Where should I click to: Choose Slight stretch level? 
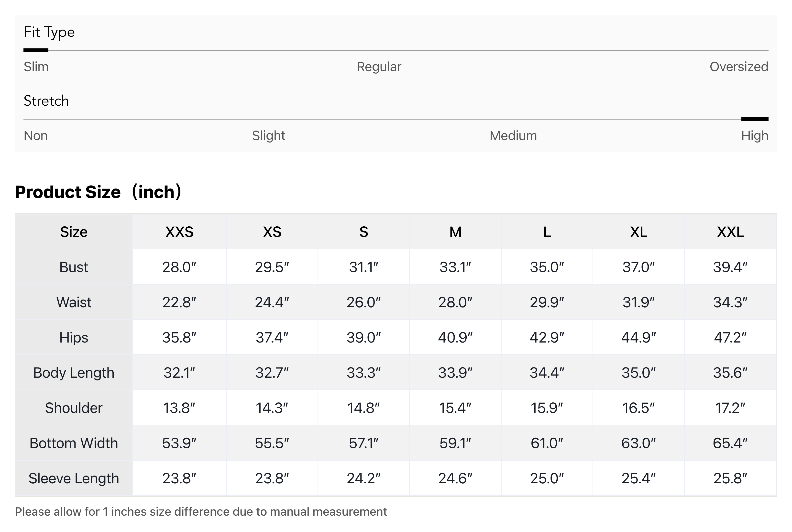point(268,136)
